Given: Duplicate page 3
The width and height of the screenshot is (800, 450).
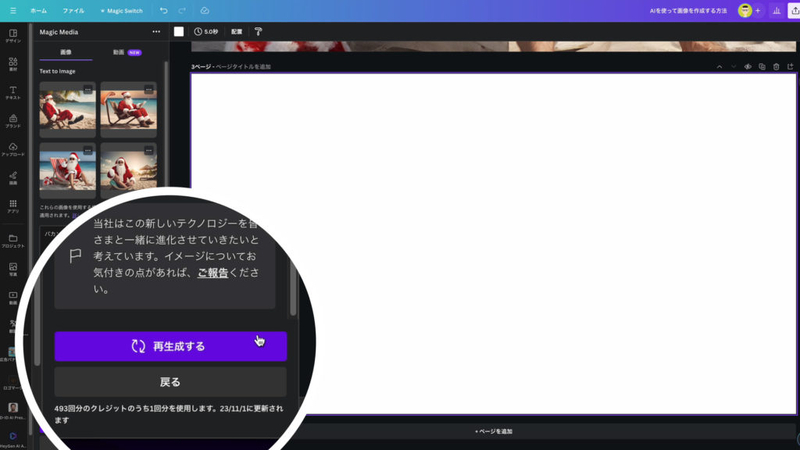Looking at the screenshot, I should click(x=762, y=67).
